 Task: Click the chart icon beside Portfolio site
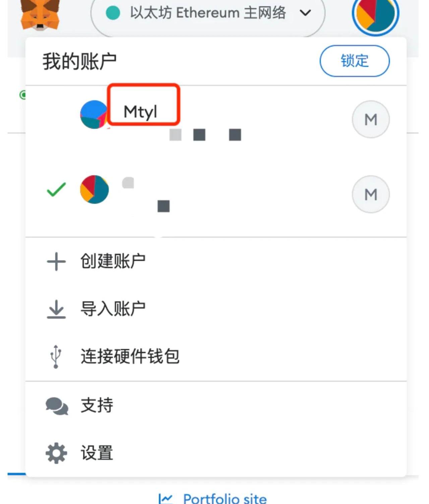tap(166, 499)
